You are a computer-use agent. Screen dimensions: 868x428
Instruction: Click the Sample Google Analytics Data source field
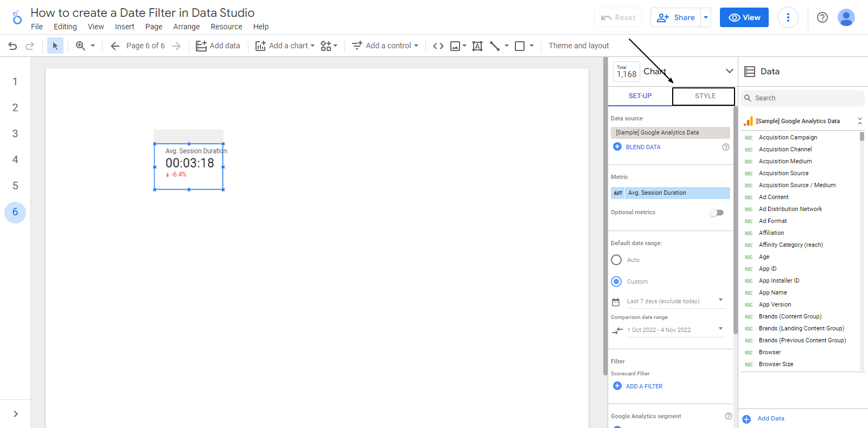point(671,133)
